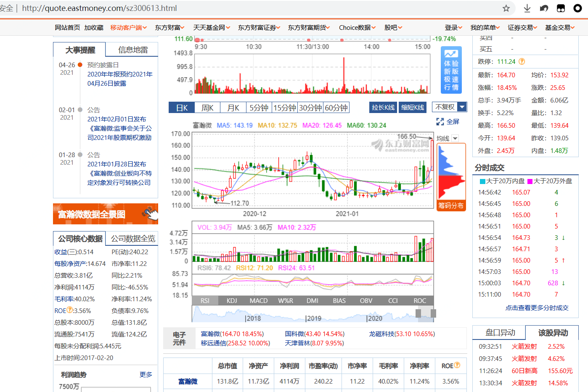
Task: Select the CCI indicator tab
Action: tap(393, 301)
